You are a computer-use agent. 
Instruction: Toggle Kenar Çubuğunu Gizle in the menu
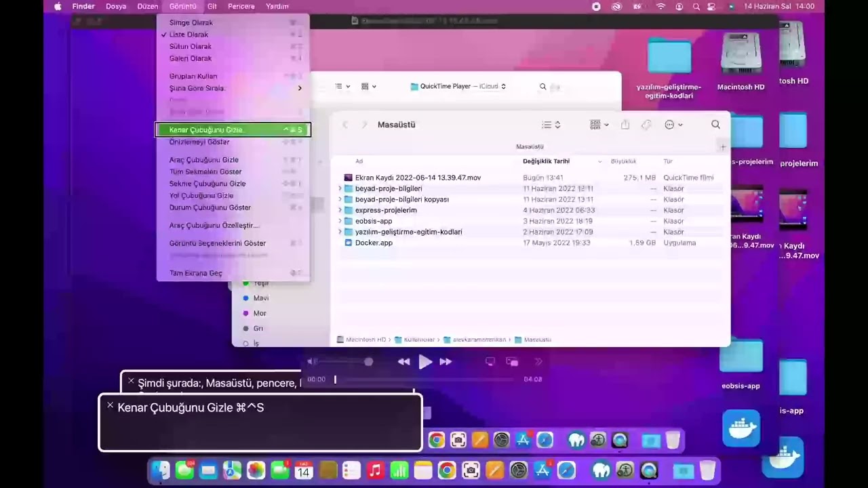[233, 129]
